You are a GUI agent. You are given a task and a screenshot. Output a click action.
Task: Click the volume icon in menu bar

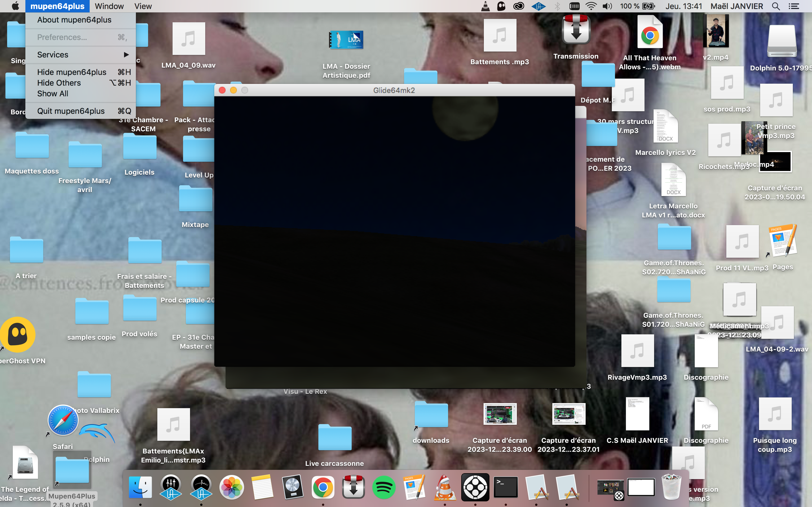point(607,6)
